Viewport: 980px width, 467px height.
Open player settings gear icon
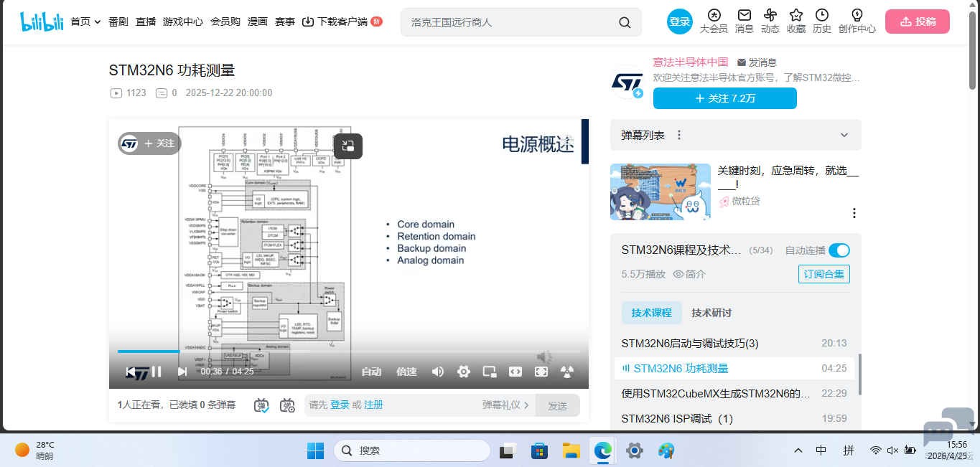tap(464, 371)
